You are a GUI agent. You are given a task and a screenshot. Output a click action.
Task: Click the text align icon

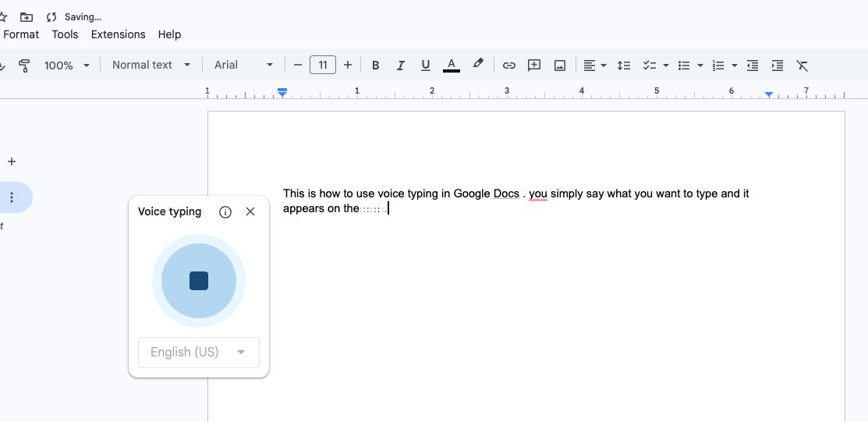coord(590,66)
